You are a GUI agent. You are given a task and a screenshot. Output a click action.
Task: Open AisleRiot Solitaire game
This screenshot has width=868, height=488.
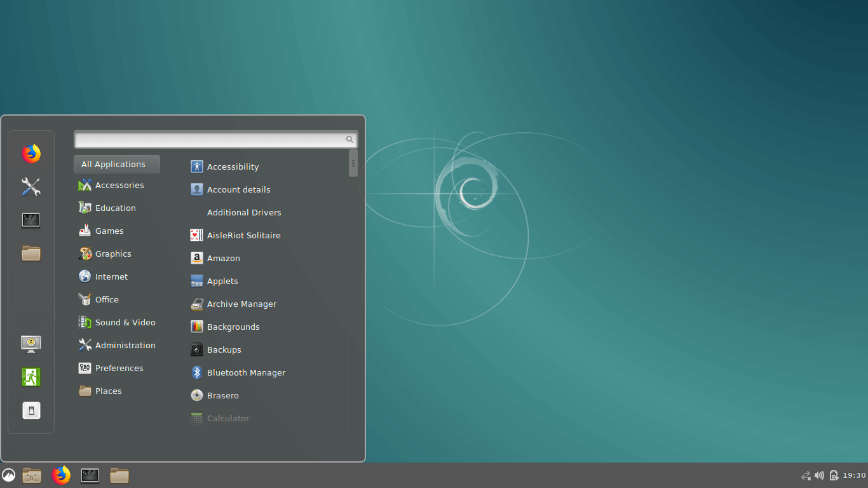243,235
